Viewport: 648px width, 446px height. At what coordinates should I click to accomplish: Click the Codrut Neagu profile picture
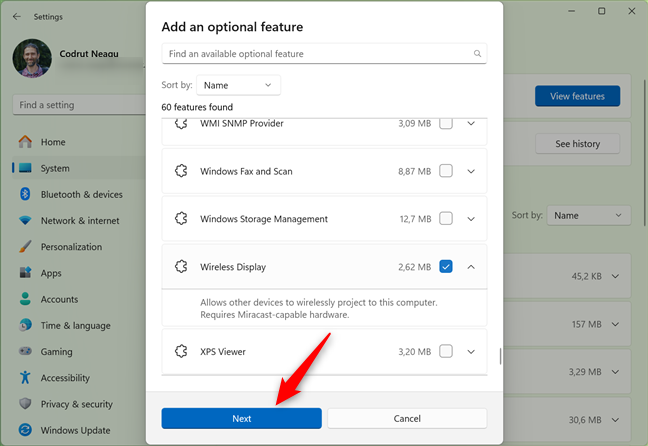[x=32, y=58]
